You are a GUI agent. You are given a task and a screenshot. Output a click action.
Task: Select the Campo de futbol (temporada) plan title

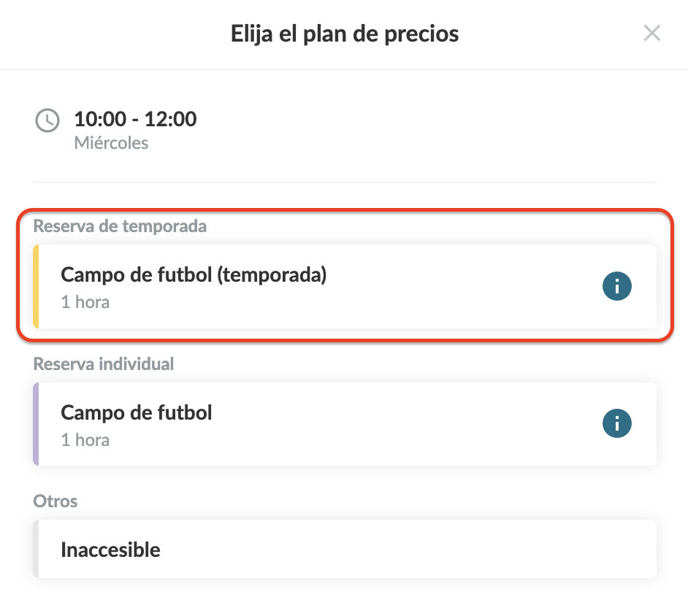[193, 275]
